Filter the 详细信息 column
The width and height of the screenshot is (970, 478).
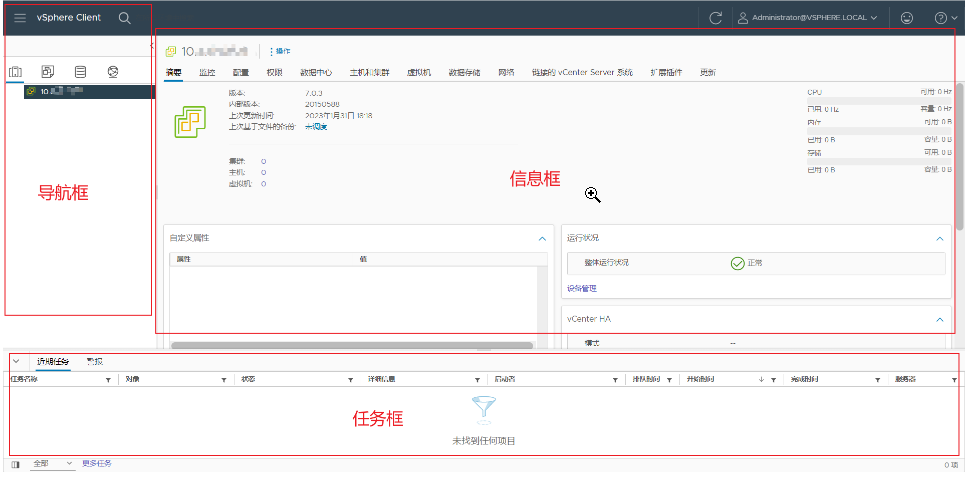pos(477,380)
